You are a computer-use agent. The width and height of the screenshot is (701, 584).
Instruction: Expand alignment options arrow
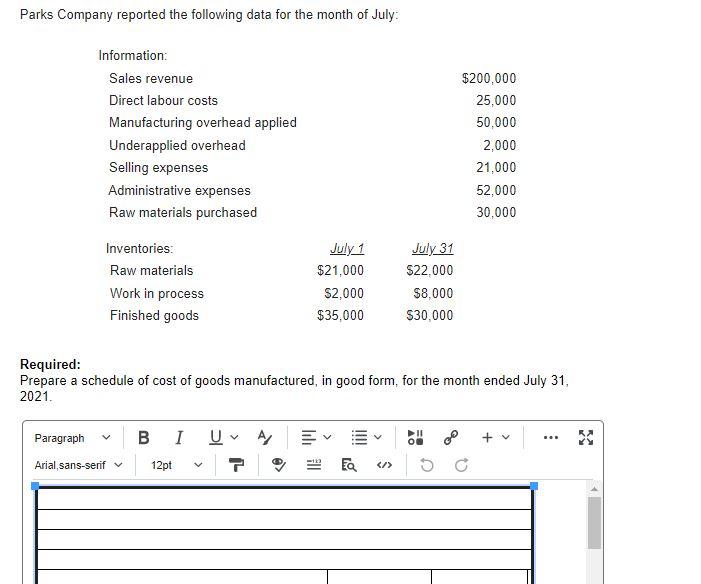(x=327, y=437)
